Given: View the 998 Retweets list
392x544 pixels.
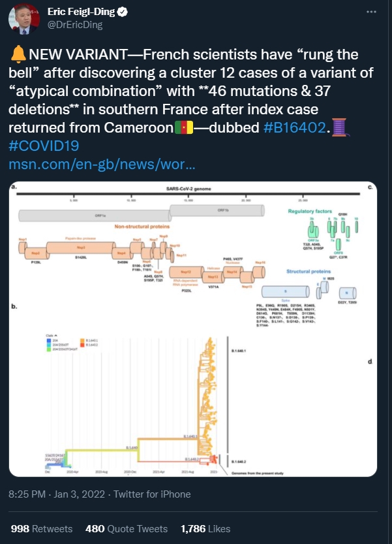Looking at the screenshot, I should pos(42,528).
